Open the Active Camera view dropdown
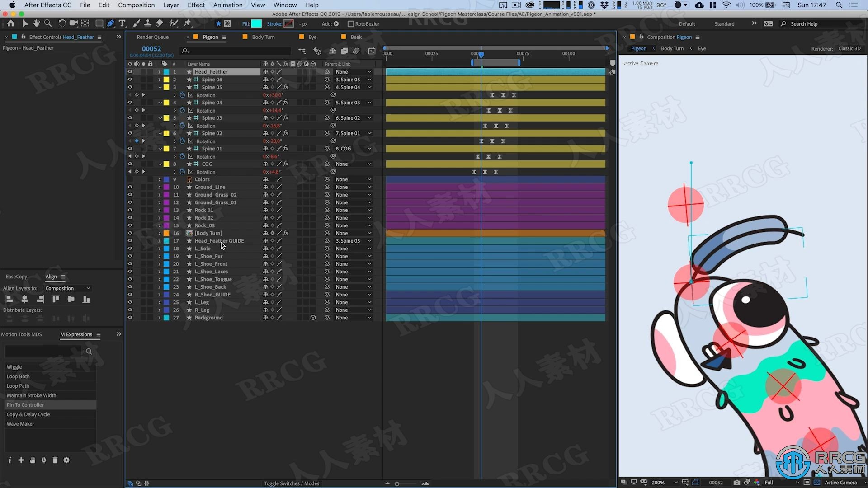The width and height of the screenshot is (868, 488). click(x=844, y=482)
